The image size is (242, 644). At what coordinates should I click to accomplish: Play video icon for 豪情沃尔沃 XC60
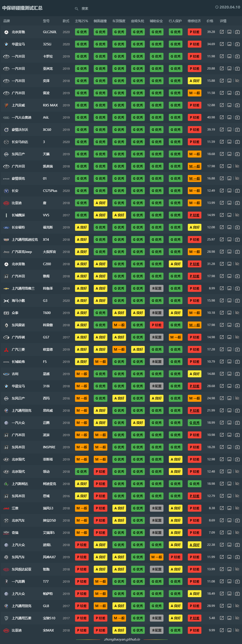(x=237, y=130)
